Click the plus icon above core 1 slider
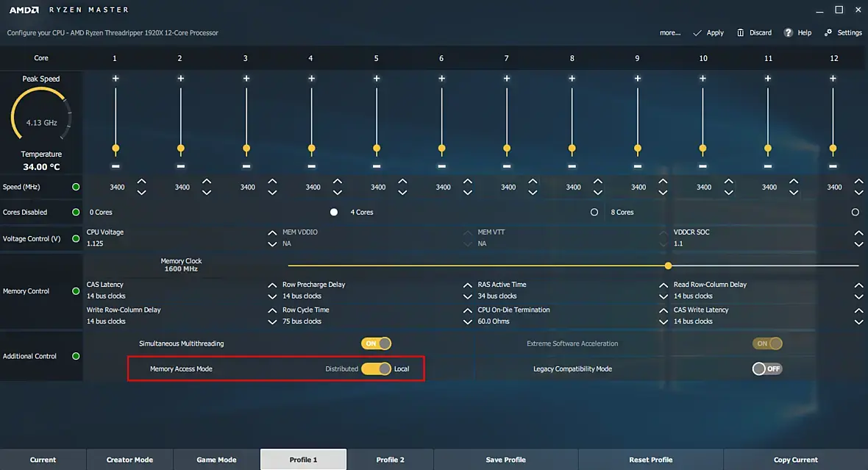 point(115,79)
